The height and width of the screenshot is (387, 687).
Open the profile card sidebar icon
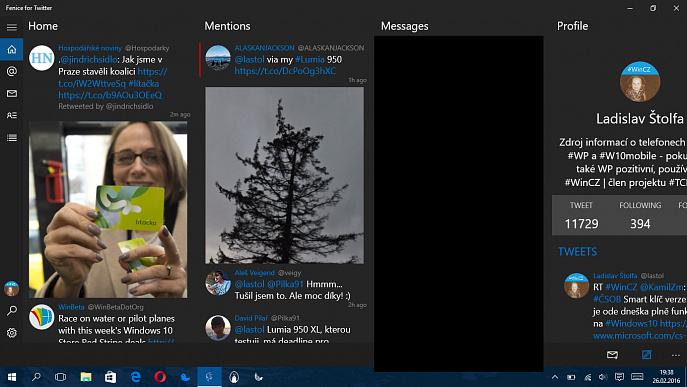(x=12, y=115)
